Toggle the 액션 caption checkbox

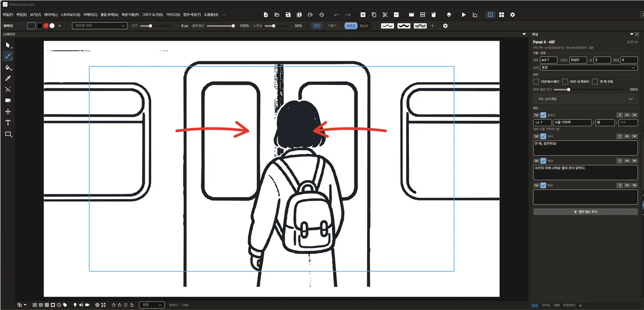point(543,161)
